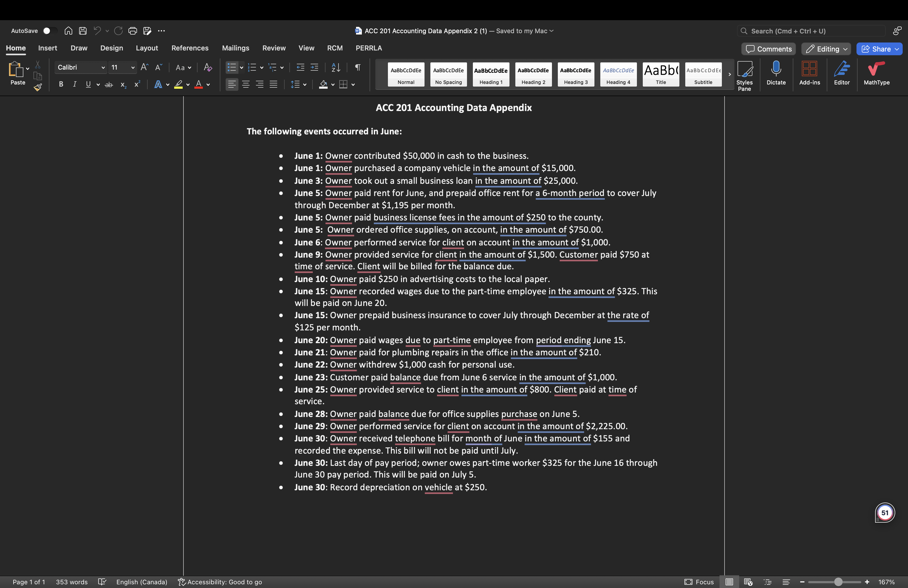Switch to the References tab
This screenshot has width=908, height=588.
(190, 48)
